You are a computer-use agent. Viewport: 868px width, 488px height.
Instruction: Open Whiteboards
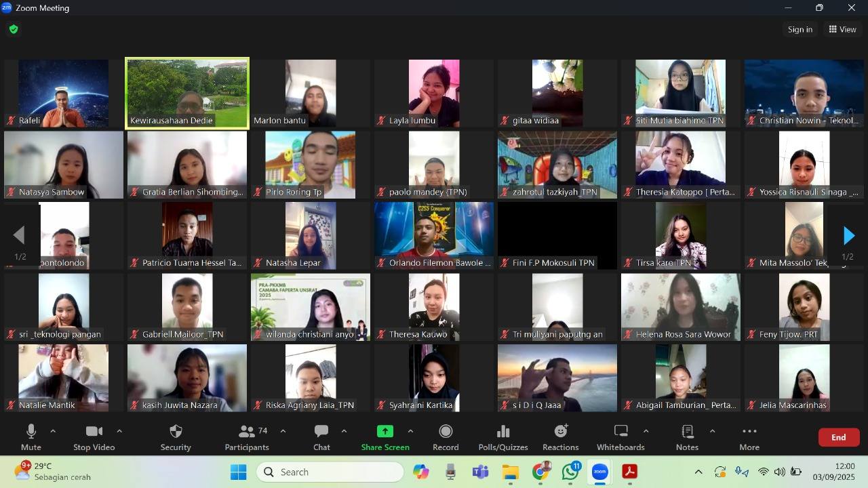[x=620, y=437]
